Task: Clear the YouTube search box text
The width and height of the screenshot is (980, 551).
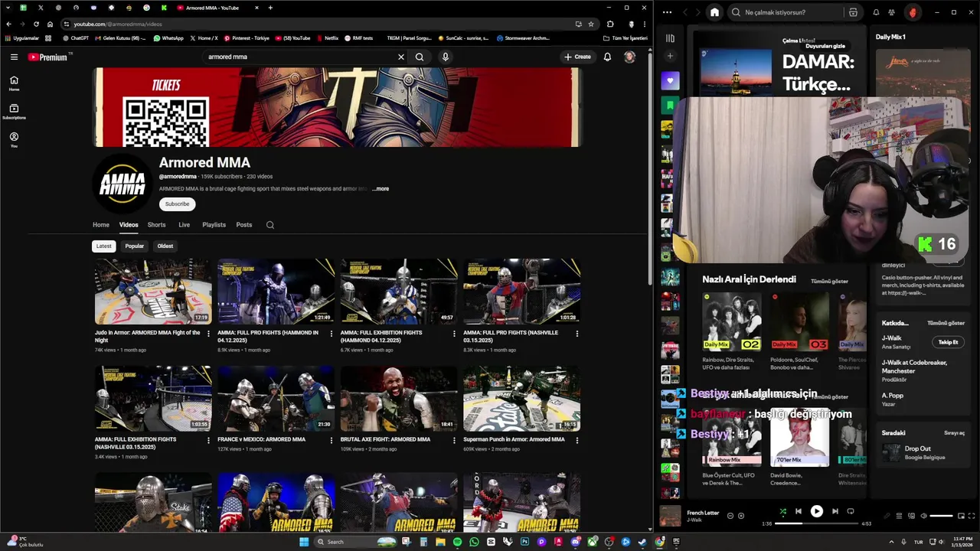Action: pos(400,57)
